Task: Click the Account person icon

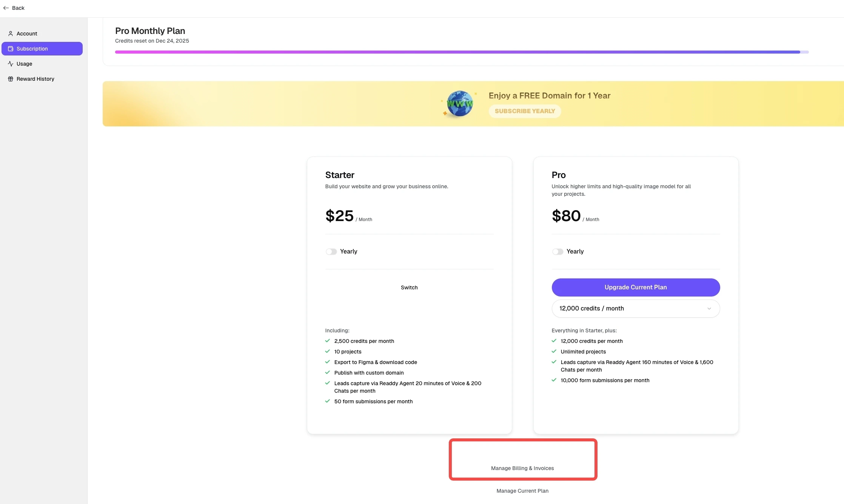Action: [x=11, y=34]
